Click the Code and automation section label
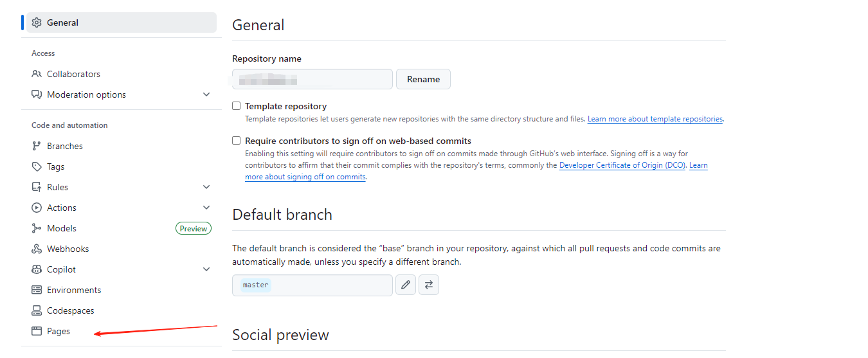 [69, 125]
